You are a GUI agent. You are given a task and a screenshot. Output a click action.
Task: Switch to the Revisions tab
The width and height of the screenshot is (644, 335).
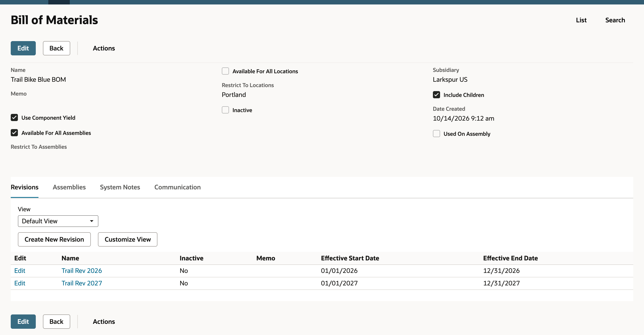[x=25, y=187]
